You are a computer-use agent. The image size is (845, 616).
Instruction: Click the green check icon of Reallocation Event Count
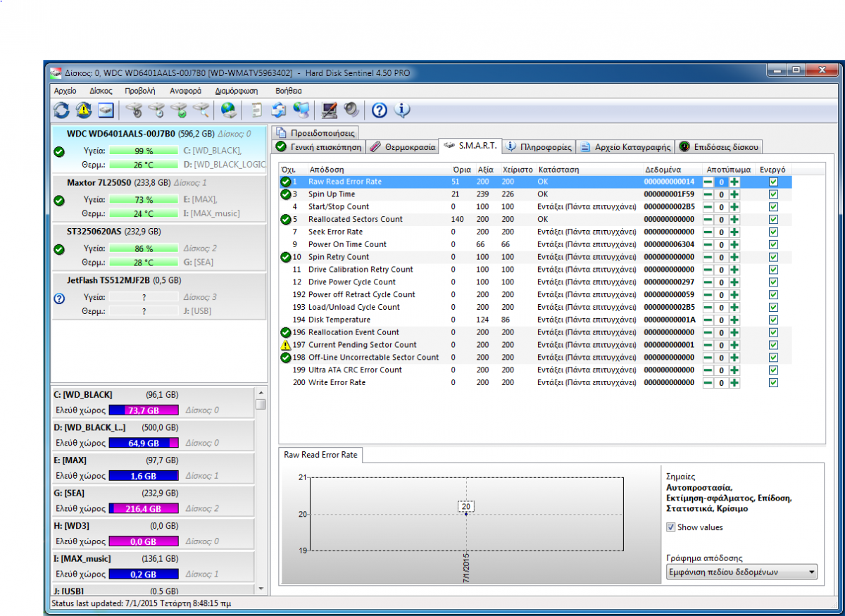click(285, 332)
